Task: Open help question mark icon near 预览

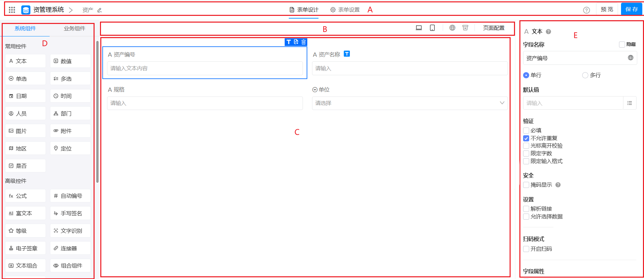Action: pyautogui.click(x=586, y=10)
